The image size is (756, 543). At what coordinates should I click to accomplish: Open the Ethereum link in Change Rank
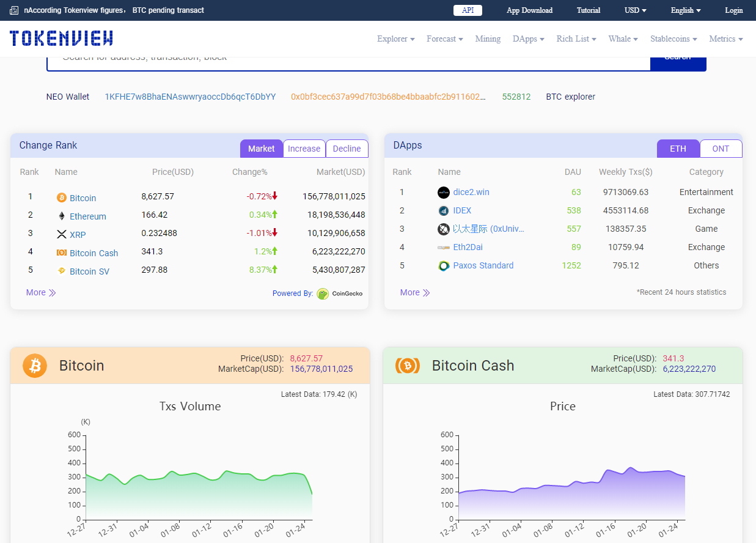tap(88, 216)
